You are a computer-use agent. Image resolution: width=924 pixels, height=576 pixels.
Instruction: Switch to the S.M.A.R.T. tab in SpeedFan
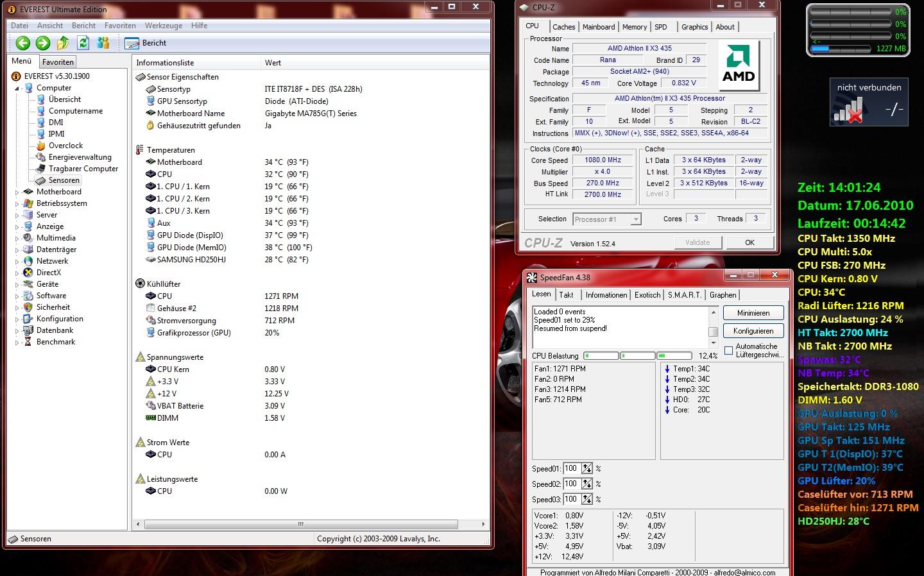coord(684,295)
